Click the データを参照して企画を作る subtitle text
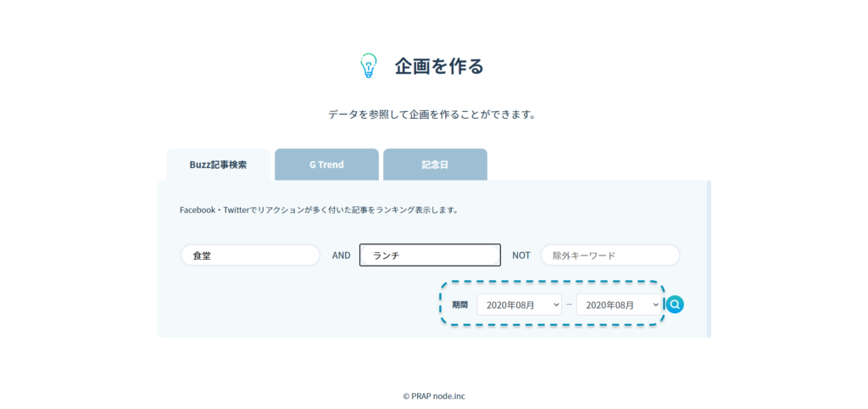 (433, 115)
